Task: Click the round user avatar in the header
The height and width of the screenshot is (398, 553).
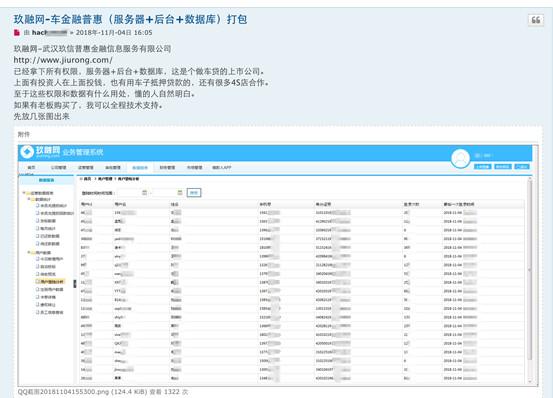Action: coord(460,158)
